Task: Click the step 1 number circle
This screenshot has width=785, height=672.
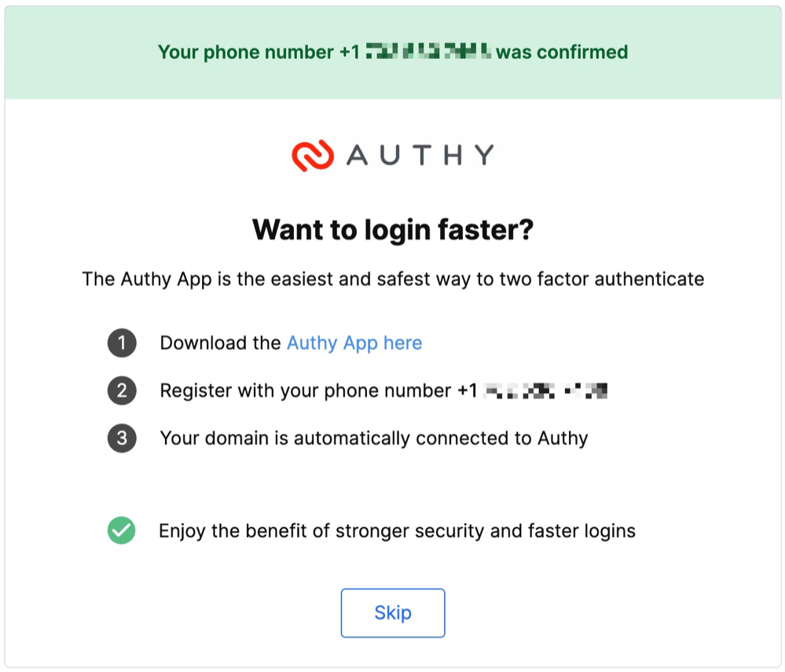Action: coord(122,343)
